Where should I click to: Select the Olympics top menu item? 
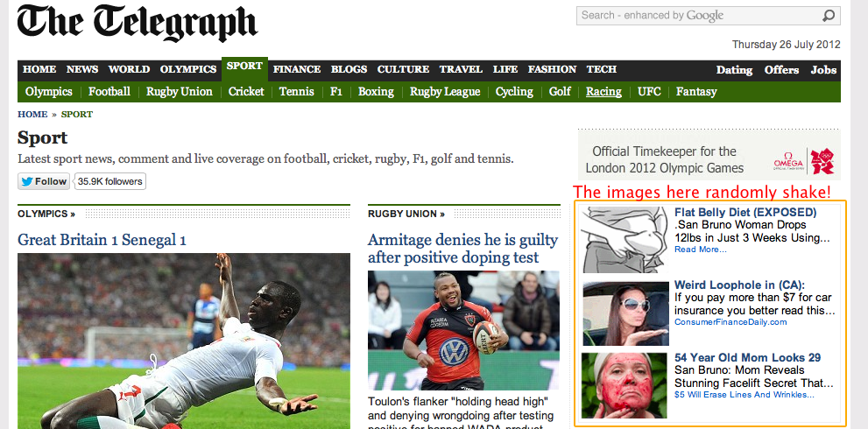(188, 69)
